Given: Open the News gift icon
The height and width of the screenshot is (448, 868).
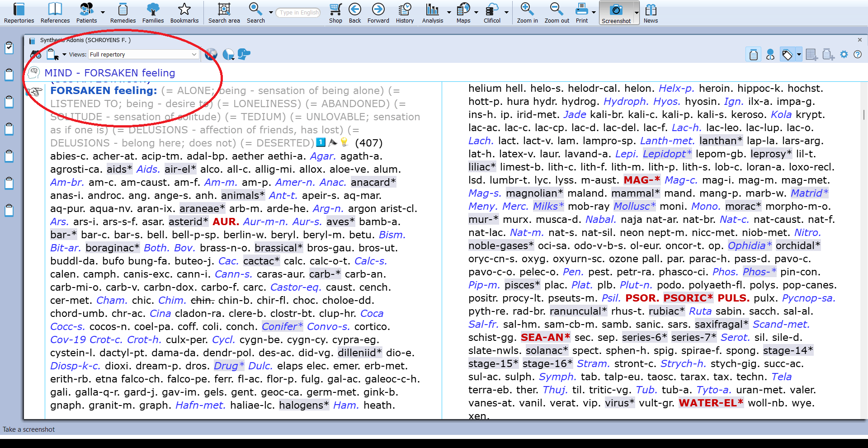Looking at the screenshot, I should click(651, 13).
